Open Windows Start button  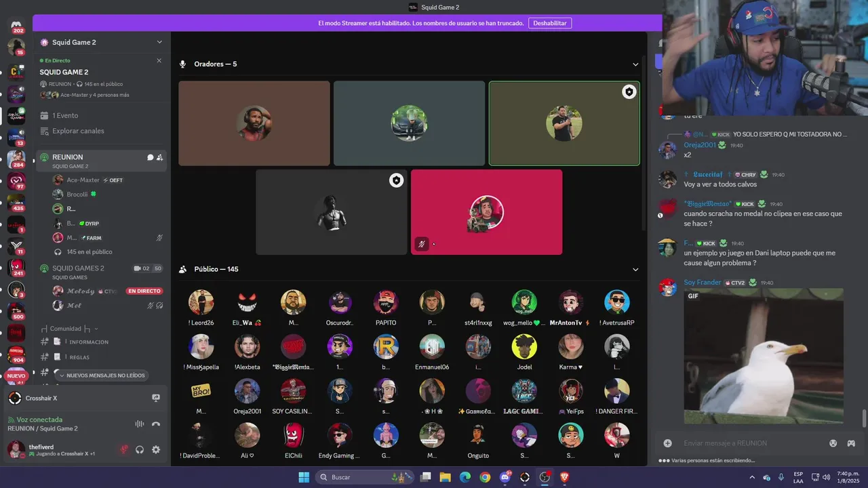click(304, 477)
